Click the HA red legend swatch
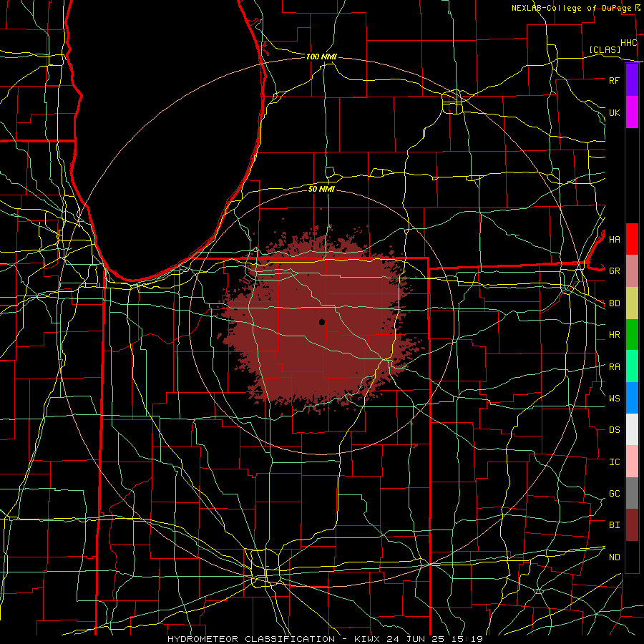This screenshot has height=644, width=644. click(x=632, y=239)
